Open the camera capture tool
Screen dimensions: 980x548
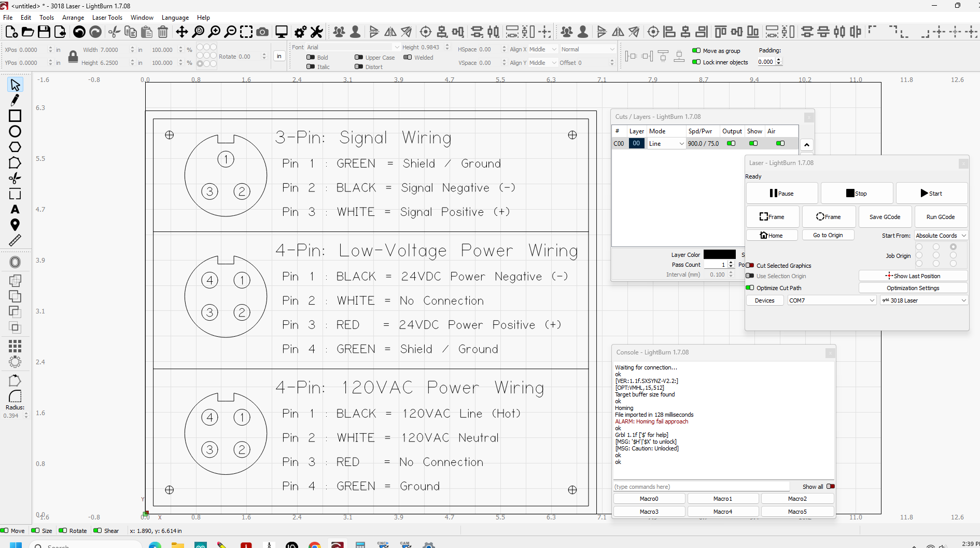262,32
